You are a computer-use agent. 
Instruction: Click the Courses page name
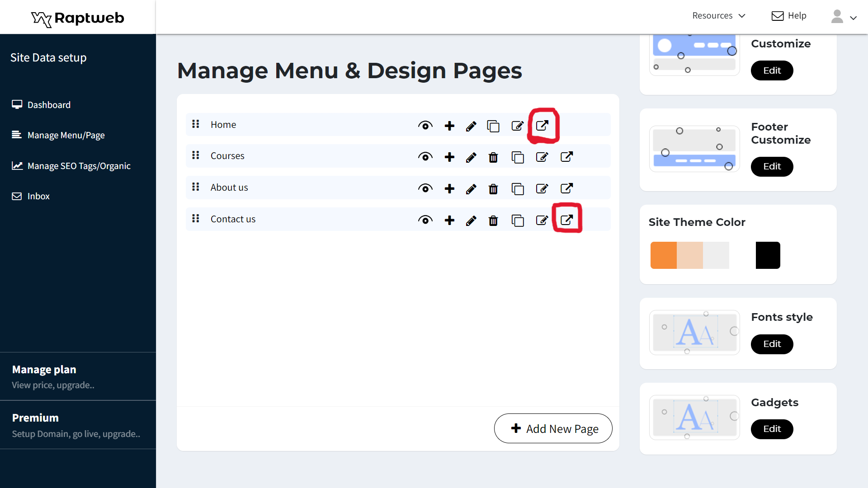pos(227,156)
